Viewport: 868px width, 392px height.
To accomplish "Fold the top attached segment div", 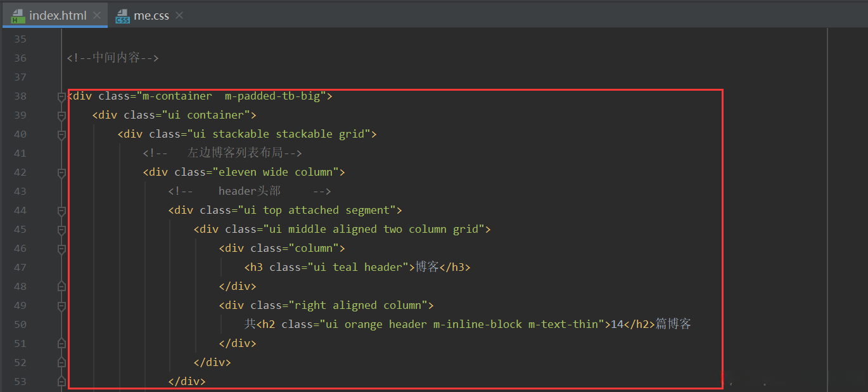I will (x=61, y=211).
